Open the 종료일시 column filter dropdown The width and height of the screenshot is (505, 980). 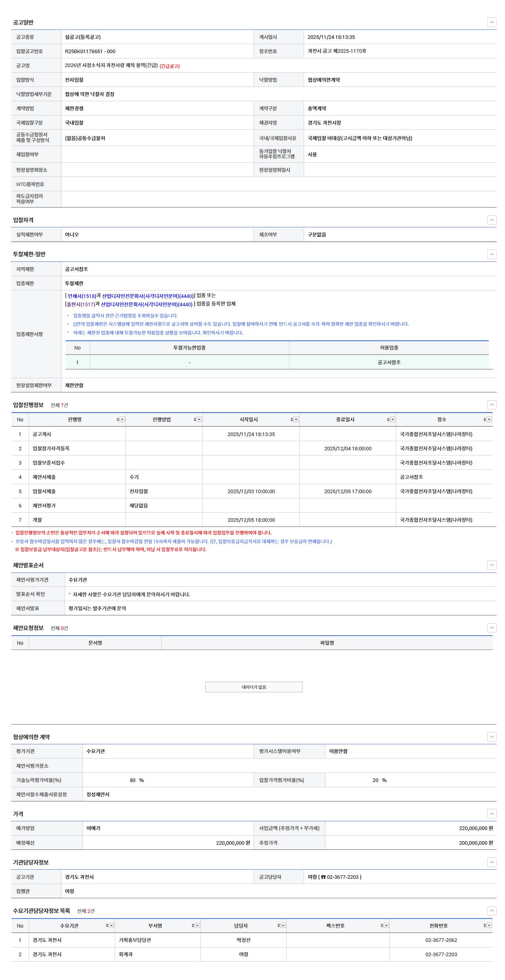click(x=393, y=420)
